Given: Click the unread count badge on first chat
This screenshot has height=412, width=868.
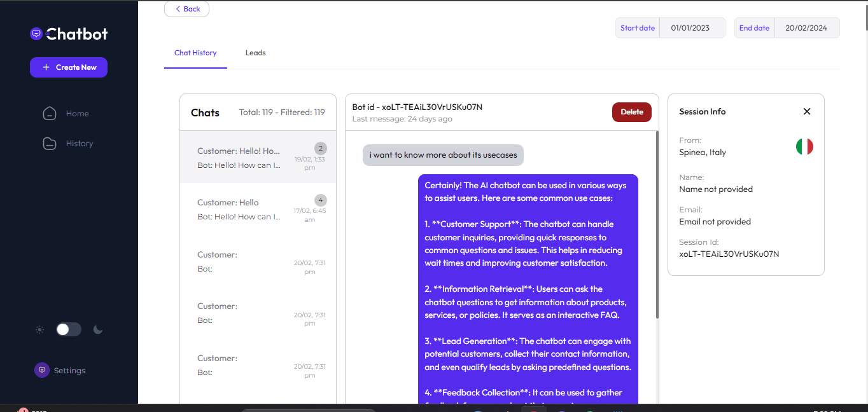Looking at the screenshot, I should pos(321,149).
